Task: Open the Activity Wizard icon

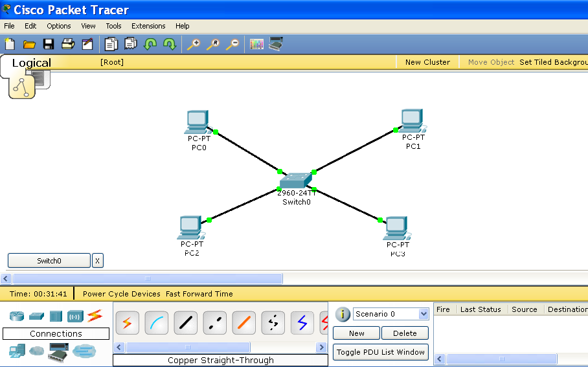Action: click(x=87, y=44)
